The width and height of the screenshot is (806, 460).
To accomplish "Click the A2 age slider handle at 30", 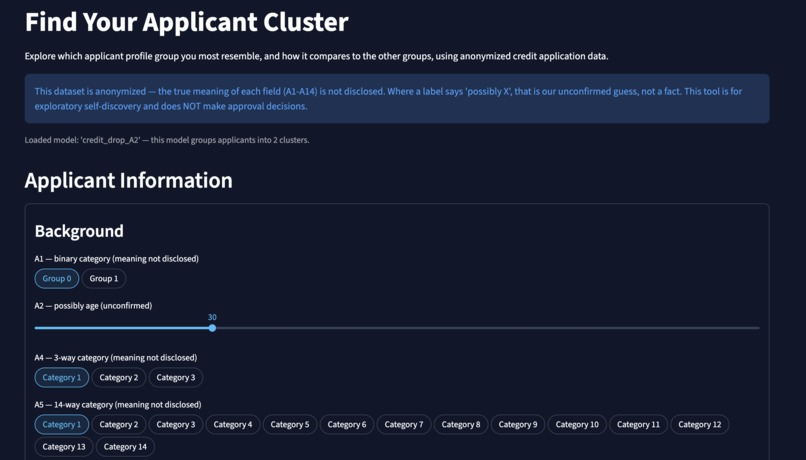I will point(212,328).
